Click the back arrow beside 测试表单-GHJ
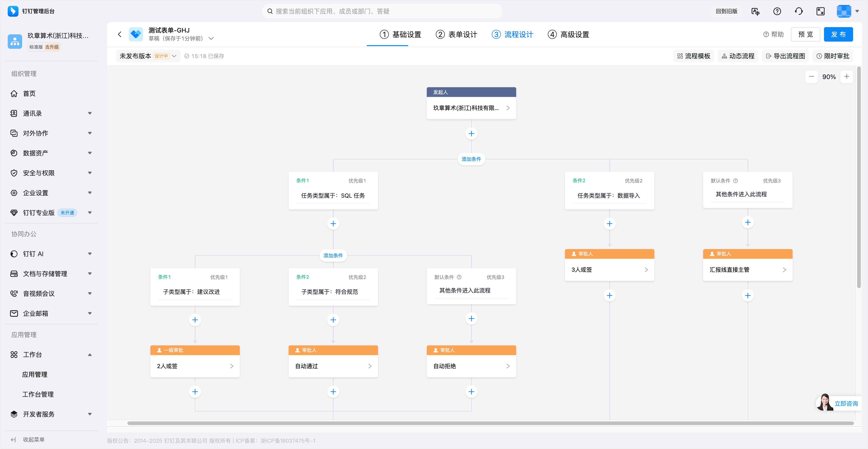 pyautogui.click(x=120, y=34)
